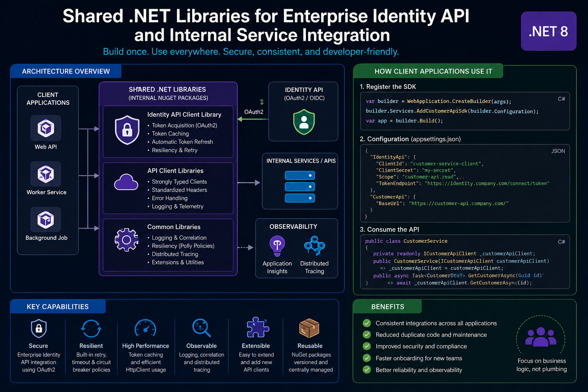This screenshot has height=392, width=588.
Task: Click the Observable magnifier icon
Action: point(201,328)
